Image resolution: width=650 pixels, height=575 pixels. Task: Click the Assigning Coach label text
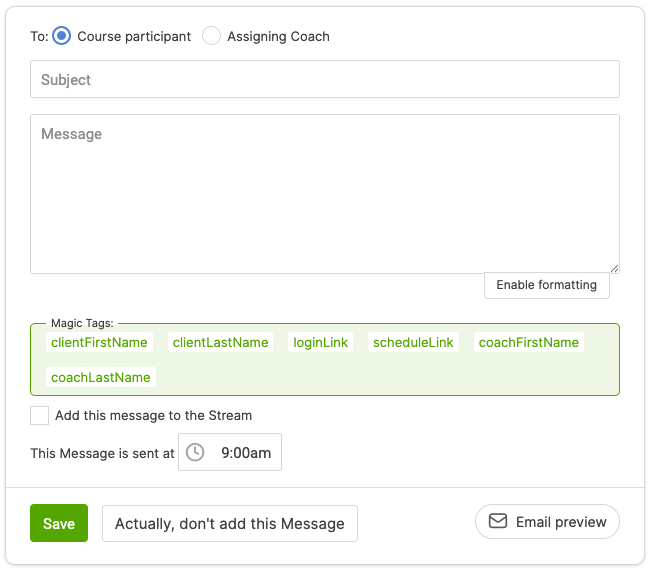pos(278,36)
